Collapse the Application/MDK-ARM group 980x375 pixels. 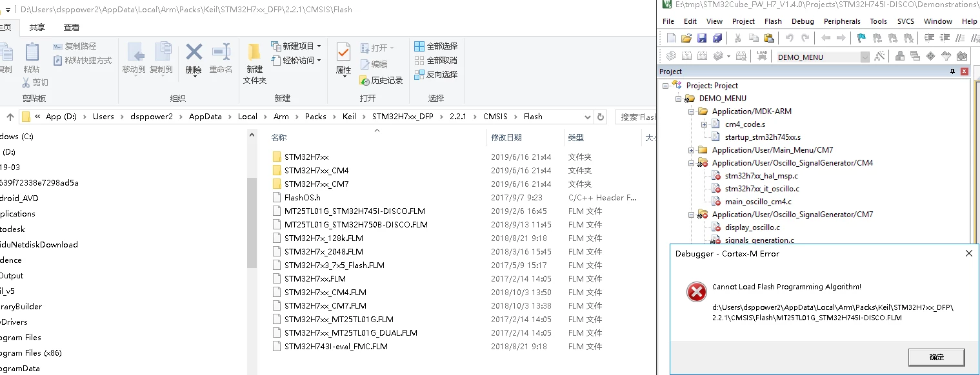point(691,111)
